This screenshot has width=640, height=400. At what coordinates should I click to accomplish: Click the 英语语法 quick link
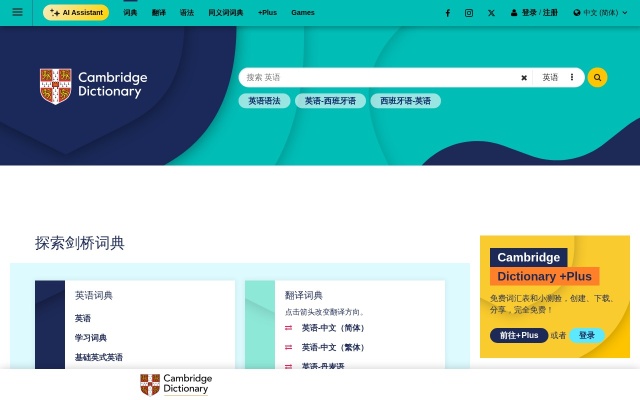pos(265,101)
